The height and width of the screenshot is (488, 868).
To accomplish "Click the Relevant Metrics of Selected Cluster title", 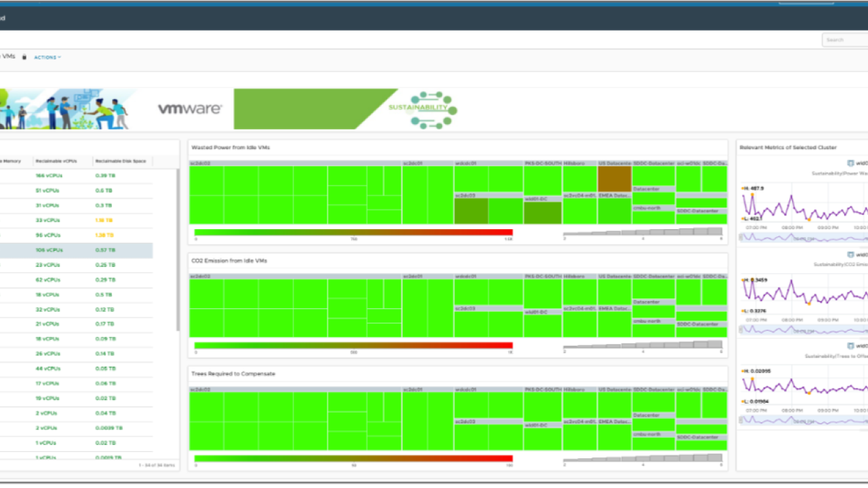I will (788, 147).
